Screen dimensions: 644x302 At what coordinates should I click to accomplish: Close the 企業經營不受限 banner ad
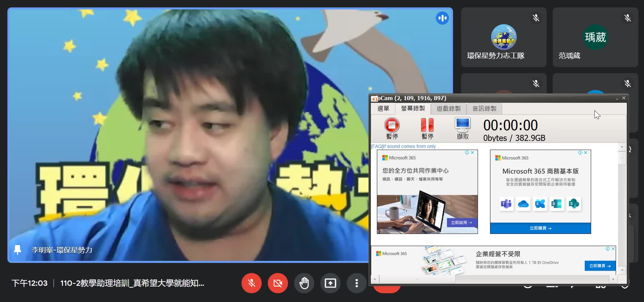pos(613,249)
